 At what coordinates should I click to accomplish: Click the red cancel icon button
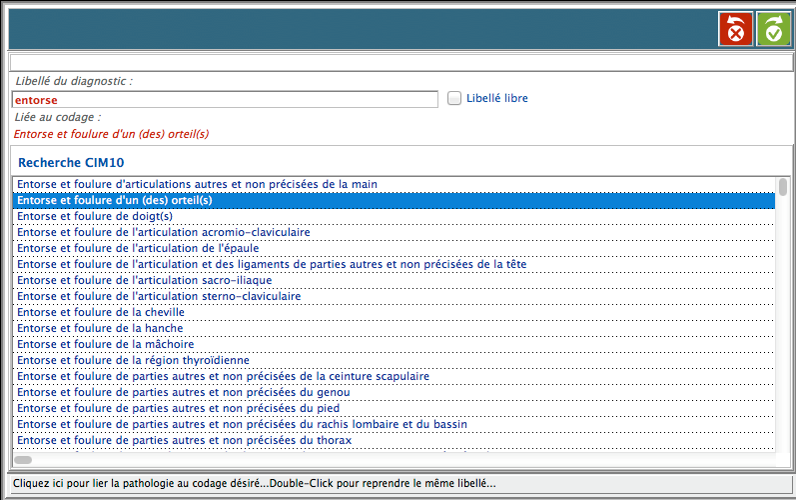click(x=735, y=29)
